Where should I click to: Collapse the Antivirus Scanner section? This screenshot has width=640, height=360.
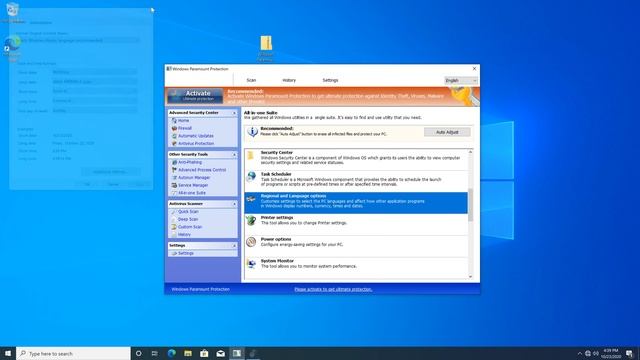(x=234, y=204)
